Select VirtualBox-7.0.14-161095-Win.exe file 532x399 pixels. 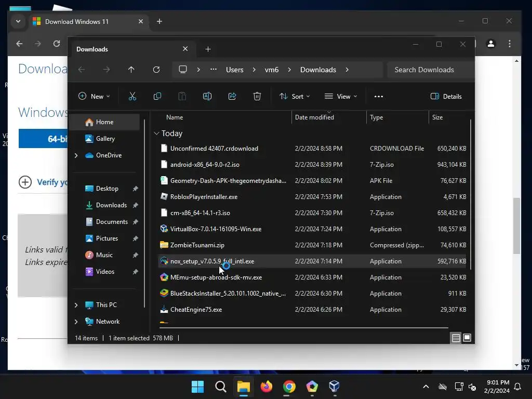[312, 229]
